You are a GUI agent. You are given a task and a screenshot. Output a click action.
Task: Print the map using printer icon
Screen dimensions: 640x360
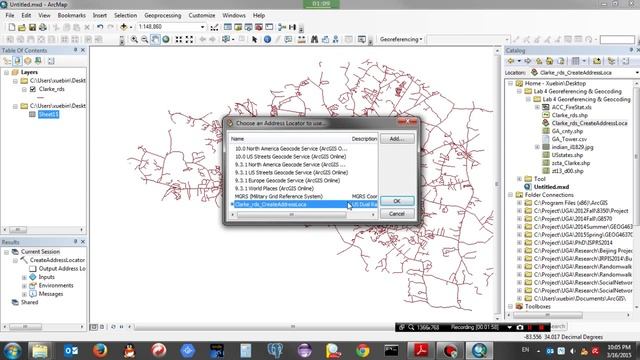point(42,27)
